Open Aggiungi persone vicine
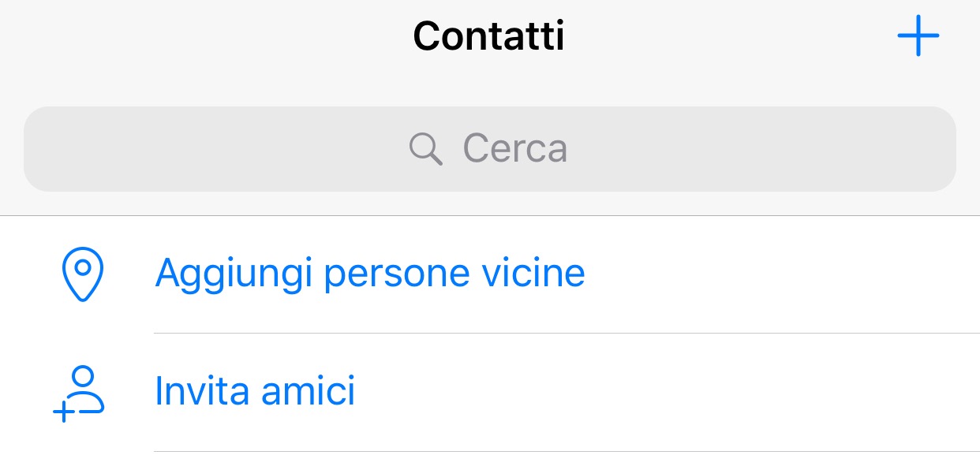Screen dimensions: 980x455 click(369, 274)
